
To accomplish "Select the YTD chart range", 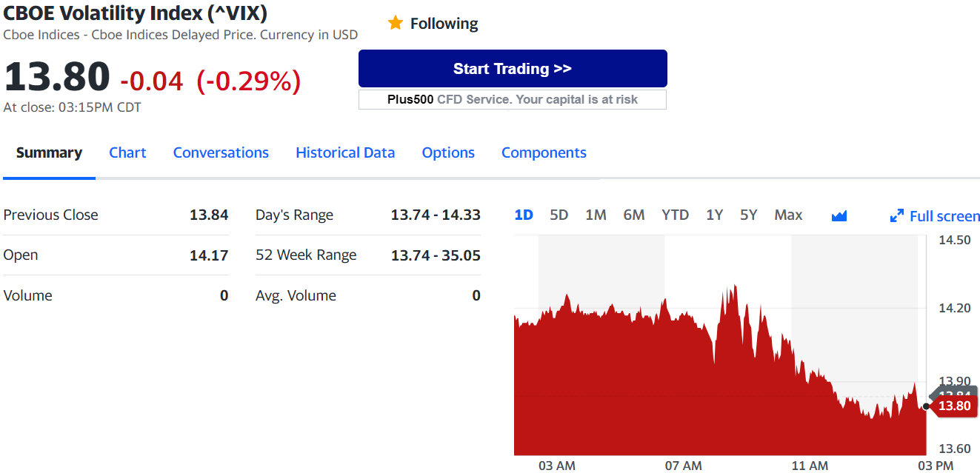I will 675,215.
